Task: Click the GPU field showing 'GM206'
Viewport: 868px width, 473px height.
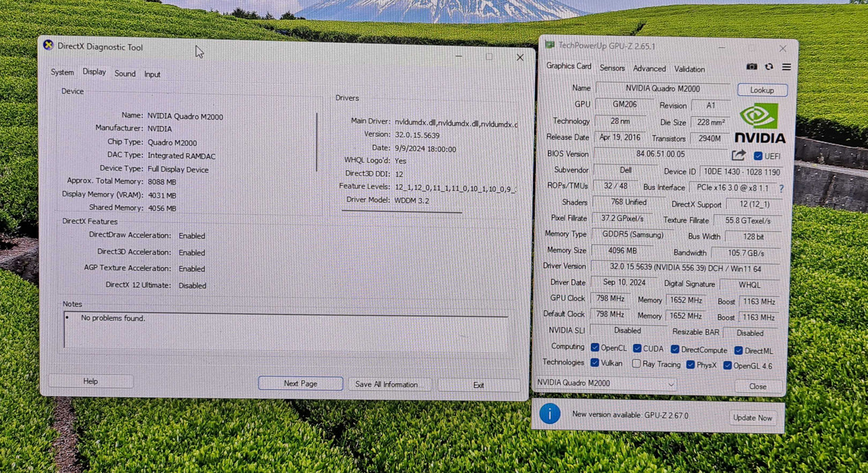Action: (624, 105)
